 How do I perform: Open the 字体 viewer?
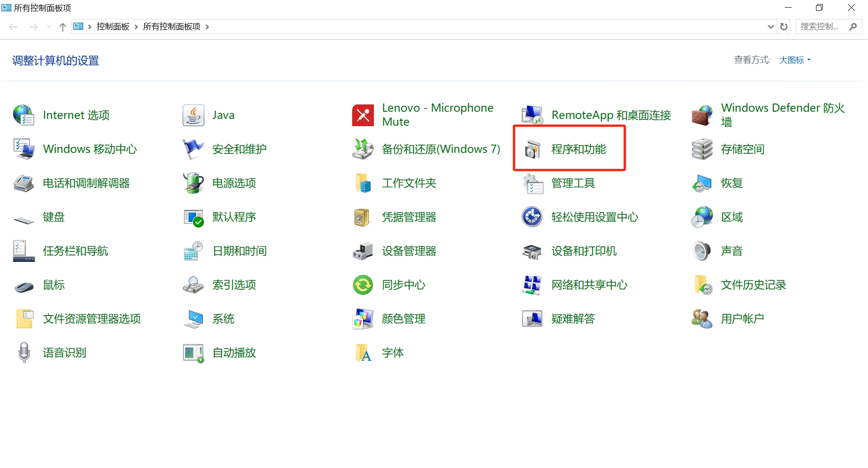click(x=392, y=353)
